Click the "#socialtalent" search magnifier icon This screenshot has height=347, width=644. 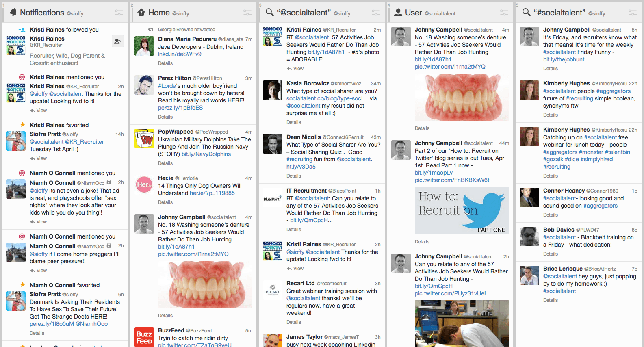[527, 13]
